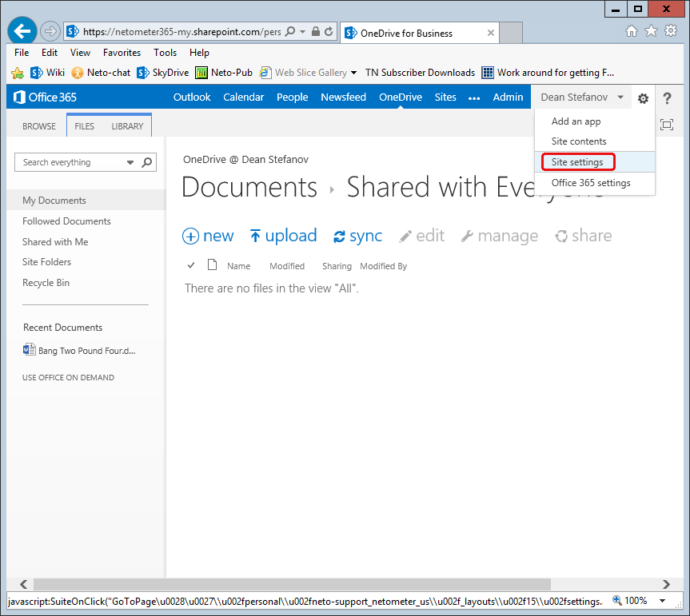The height and width of the screenshot is (616, 690).
Task: Sort by the Sharing column header
Action: coord(337,266)
